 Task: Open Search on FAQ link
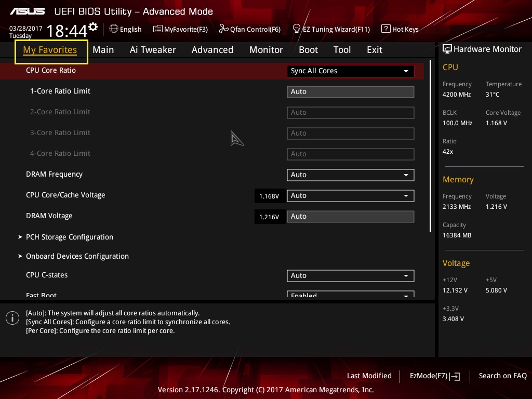[x=503, y=376]
